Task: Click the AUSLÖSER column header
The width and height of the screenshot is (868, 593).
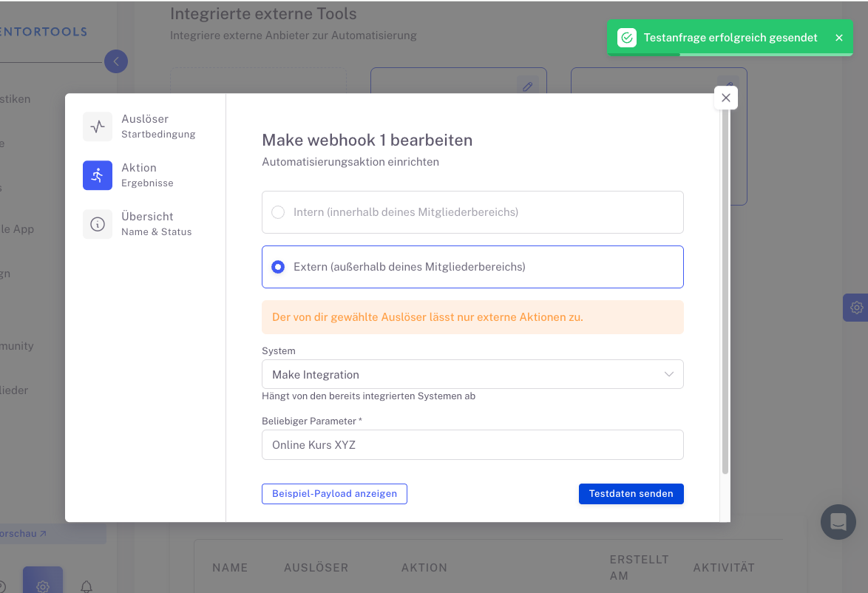Action: point(316,568)
